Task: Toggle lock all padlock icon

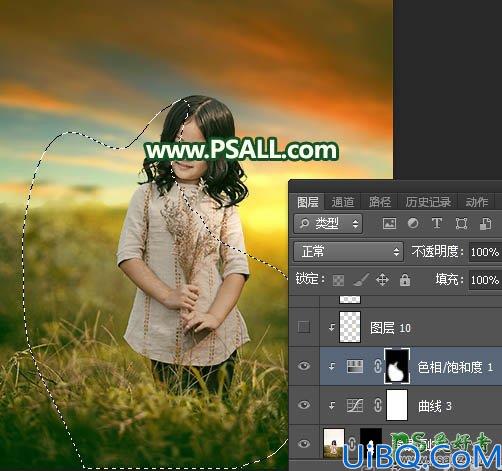Action: coord(405,280)
